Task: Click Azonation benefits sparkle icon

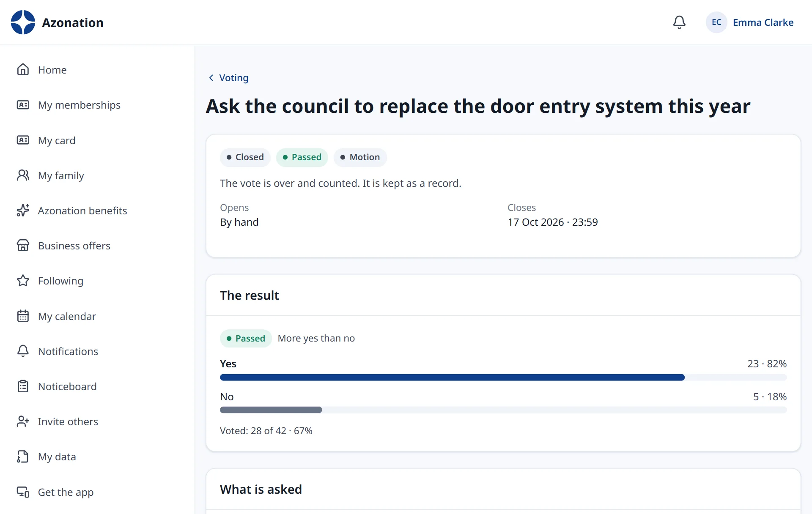Action: click(23, 211)
